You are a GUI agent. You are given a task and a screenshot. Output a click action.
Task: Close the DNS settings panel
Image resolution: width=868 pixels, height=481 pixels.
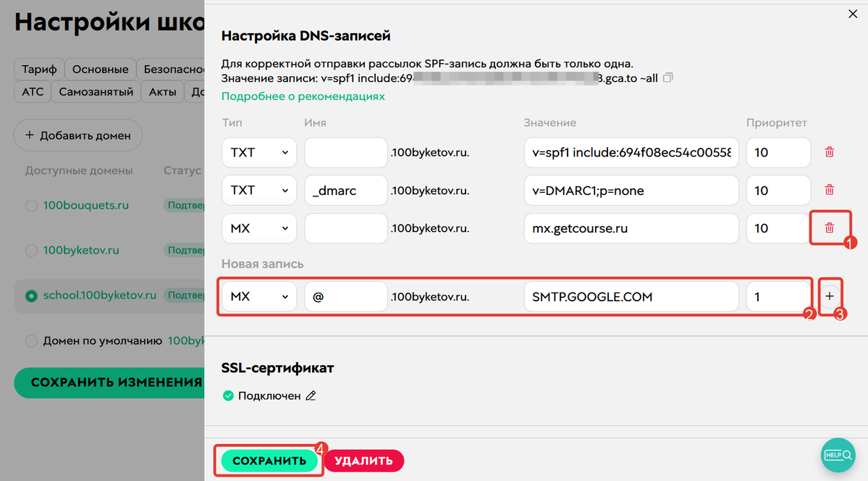(853, 14)
